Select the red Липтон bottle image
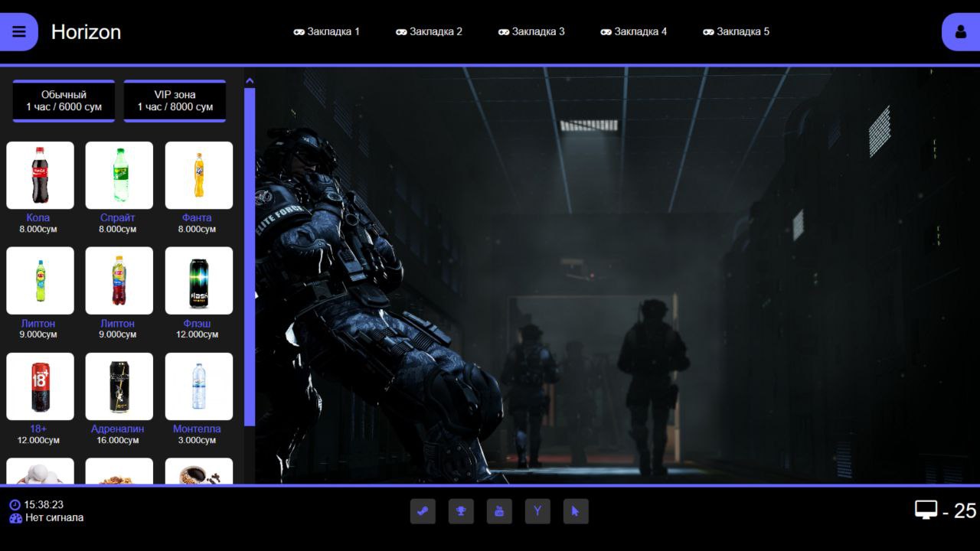980x551 pixels. (119, 281)
